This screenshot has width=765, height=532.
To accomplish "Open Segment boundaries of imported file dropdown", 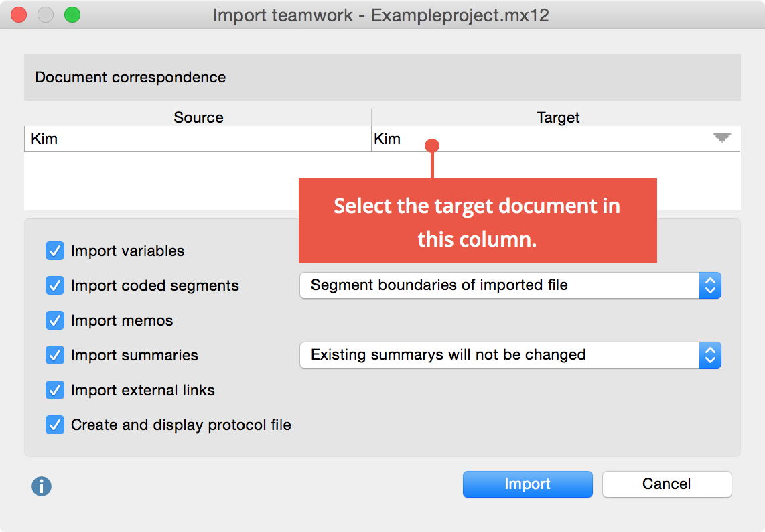I will point(510,285).
